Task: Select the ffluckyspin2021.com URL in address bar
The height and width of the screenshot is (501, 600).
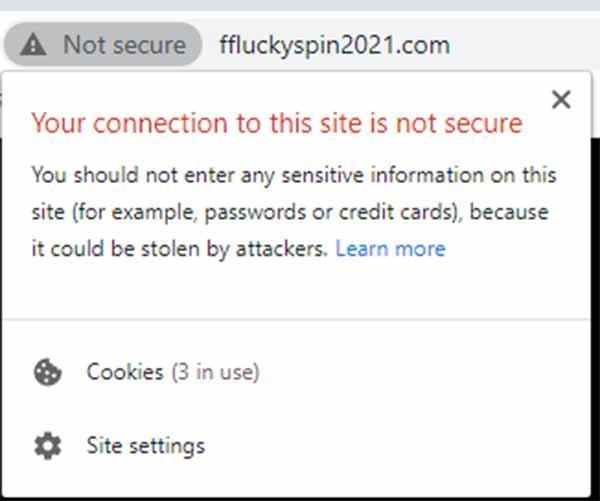Action: click(x=335, y=45)
